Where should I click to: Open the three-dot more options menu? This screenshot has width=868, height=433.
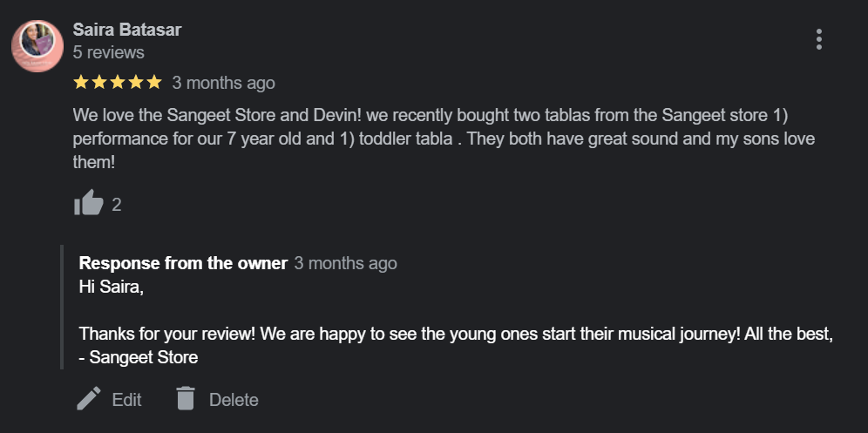[x=818, y=39]
